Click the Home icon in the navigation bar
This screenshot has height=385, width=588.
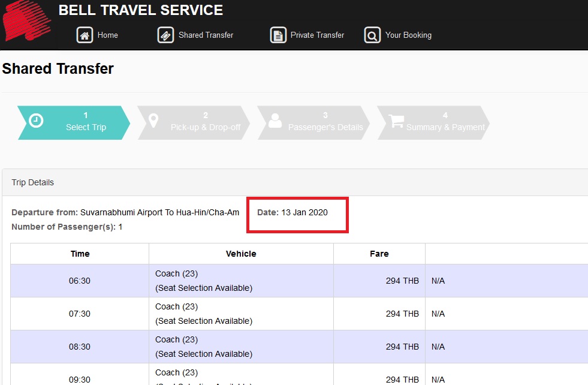point(85,35)
